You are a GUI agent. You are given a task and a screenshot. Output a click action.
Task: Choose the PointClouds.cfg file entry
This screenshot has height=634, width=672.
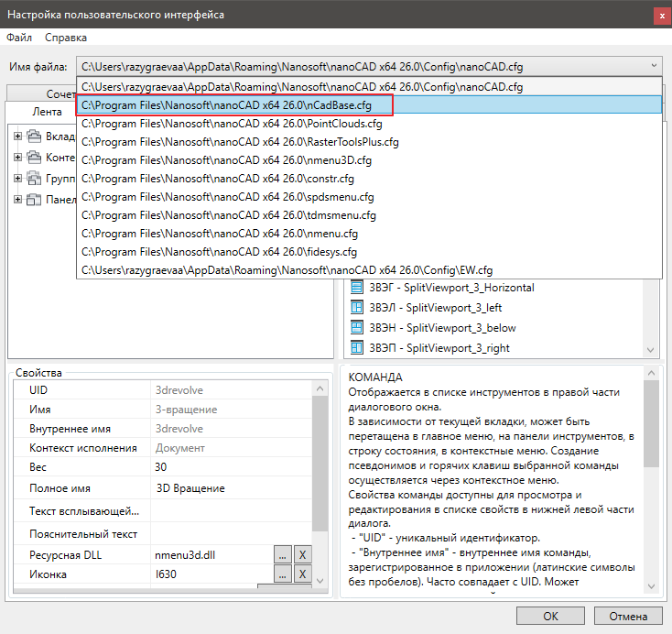232,124
